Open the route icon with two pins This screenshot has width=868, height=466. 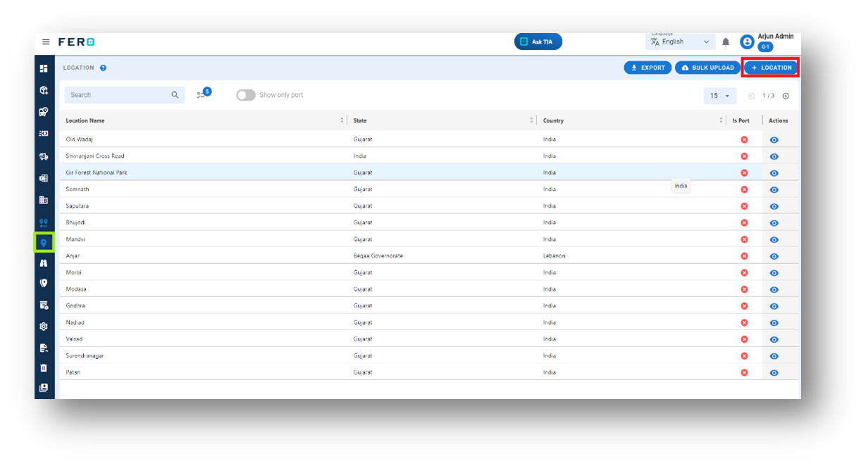point(44,222)
